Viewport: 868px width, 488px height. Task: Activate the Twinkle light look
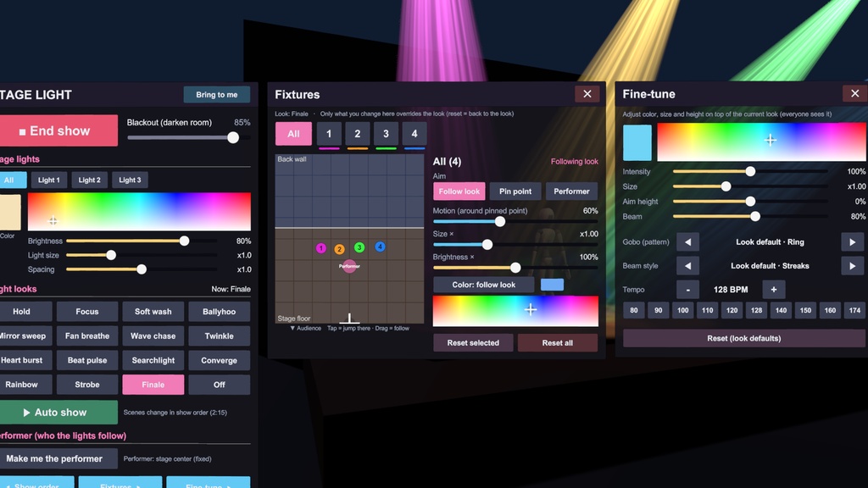[220, 335]
